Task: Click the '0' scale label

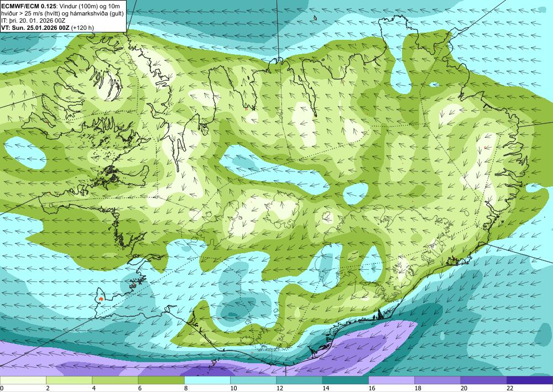Action: tap(2, 388)
